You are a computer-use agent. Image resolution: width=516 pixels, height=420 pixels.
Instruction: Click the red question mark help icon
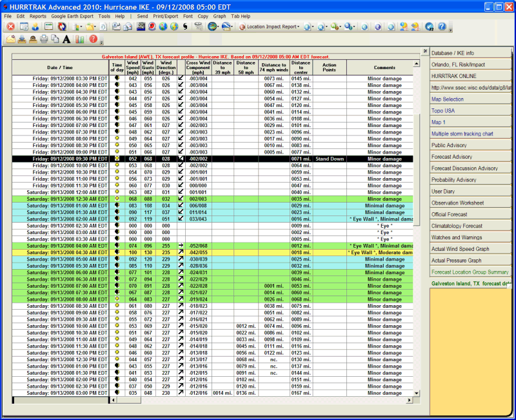click(93, 39)
